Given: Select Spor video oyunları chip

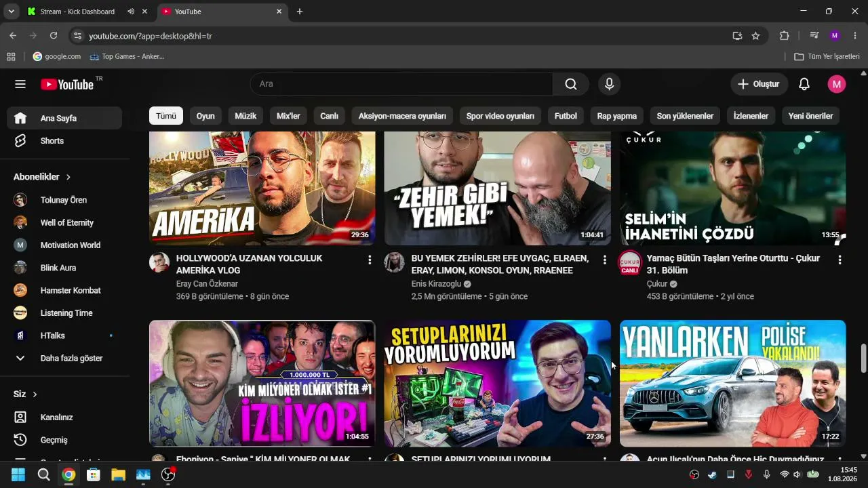Looking at the screenshot, I should [500, 116].
